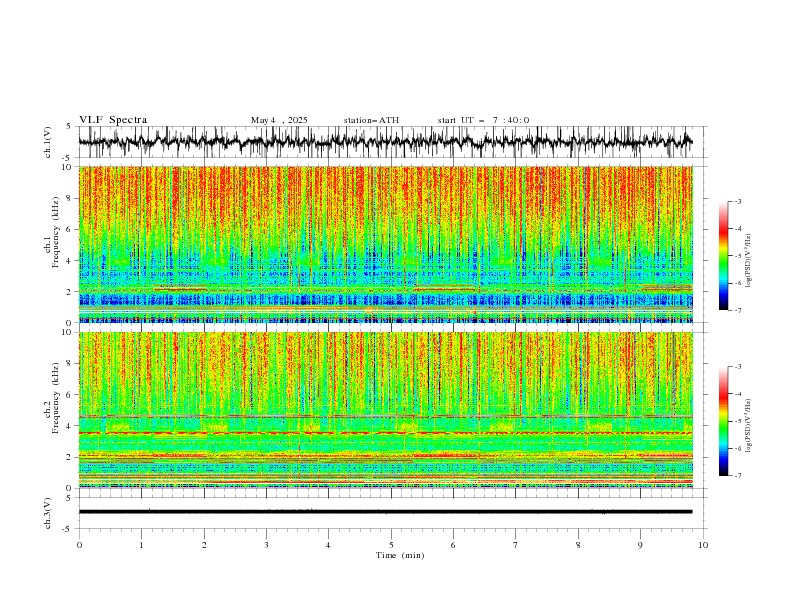Click the ch.2 PSD color scale bar
The width and height of the screenshot is (792, 612).
(x=723, y=421)
